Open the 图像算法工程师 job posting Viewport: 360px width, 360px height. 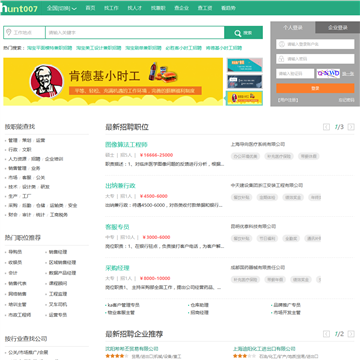(x=126, y=145)
